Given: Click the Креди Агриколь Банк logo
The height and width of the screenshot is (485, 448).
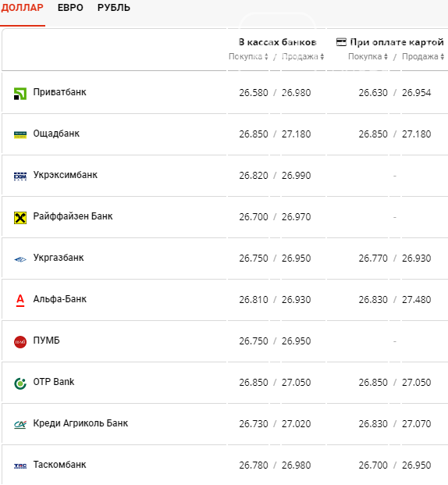Looking at the screenshot, I should (20, 424).
